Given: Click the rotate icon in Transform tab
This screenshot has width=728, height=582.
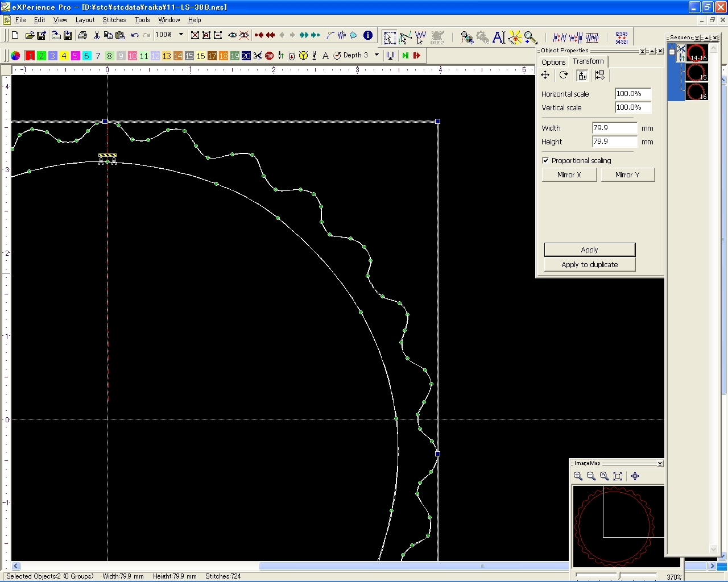Looking at the screenshot, I should pyautogui.click(x=564, y=75).
